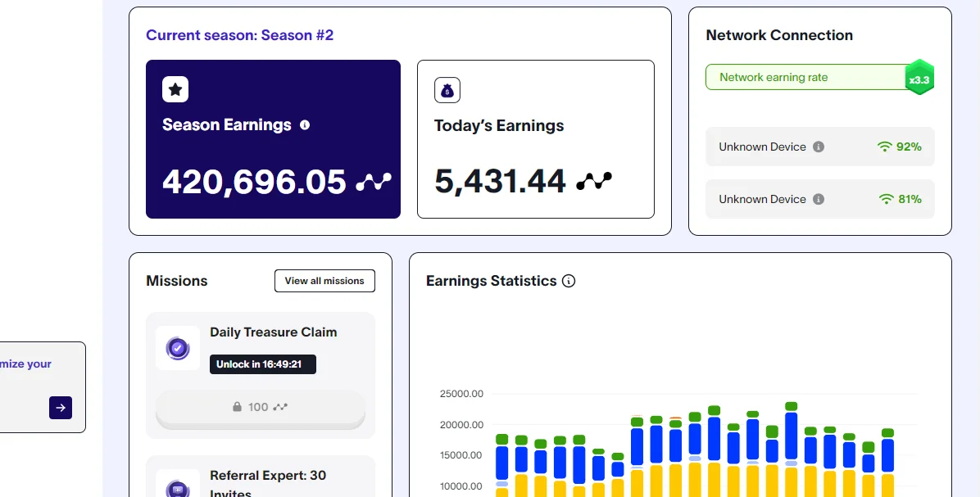Click the Referral Expert mission icon

click(x=178, y=489)
